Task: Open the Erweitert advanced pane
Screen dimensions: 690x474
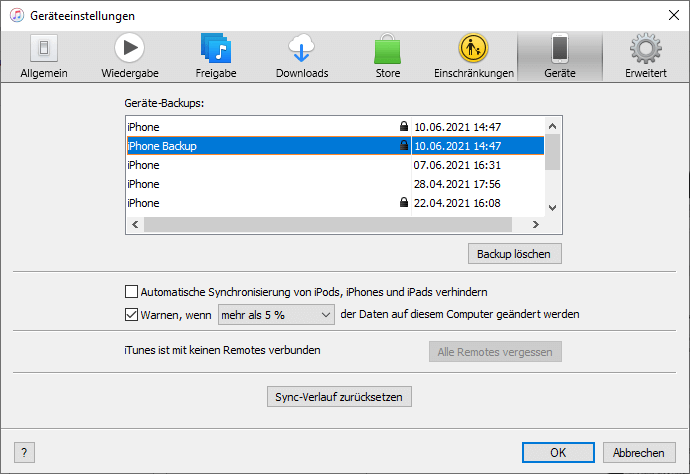Action: (646, 56)
